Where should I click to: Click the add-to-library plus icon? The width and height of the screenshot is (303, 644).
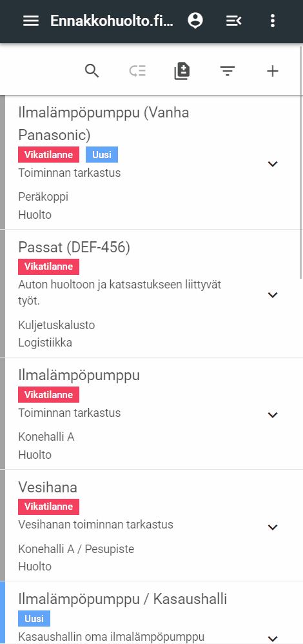182,71
